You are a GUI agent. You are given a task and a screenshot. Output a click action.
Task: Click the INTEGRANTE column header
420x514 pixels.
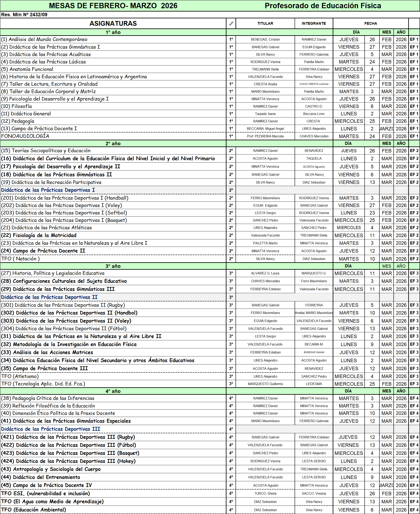314,23
